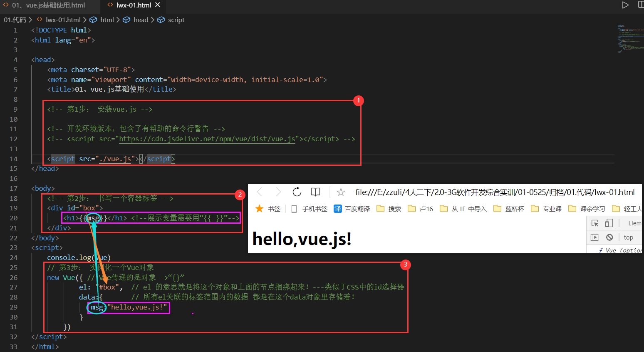Expand the script breadcrumb item
Image resolution: width=644 pixels, height=352 pixels.
pyautogui.click(x=176, y=20)
